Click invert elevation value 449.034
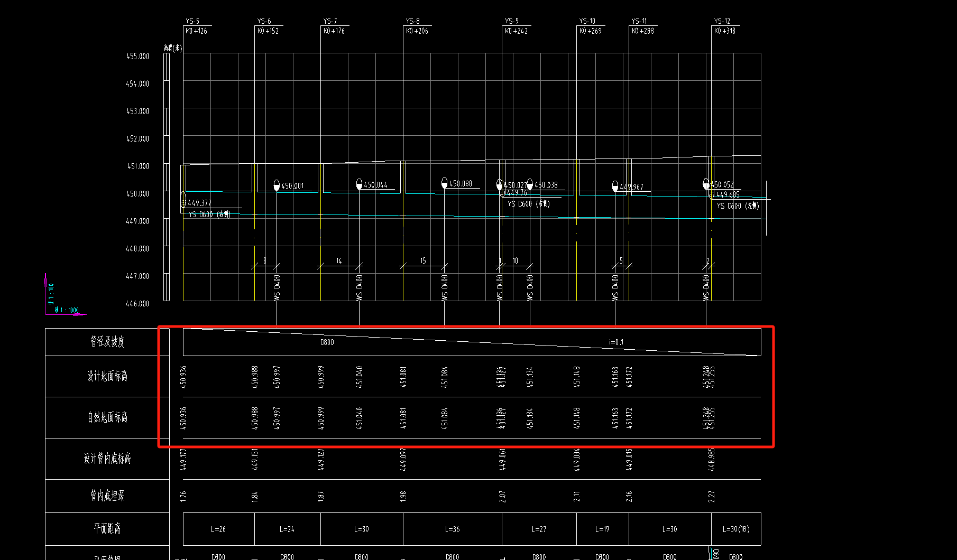Screen dimensions: 957x560 point(577,460)
